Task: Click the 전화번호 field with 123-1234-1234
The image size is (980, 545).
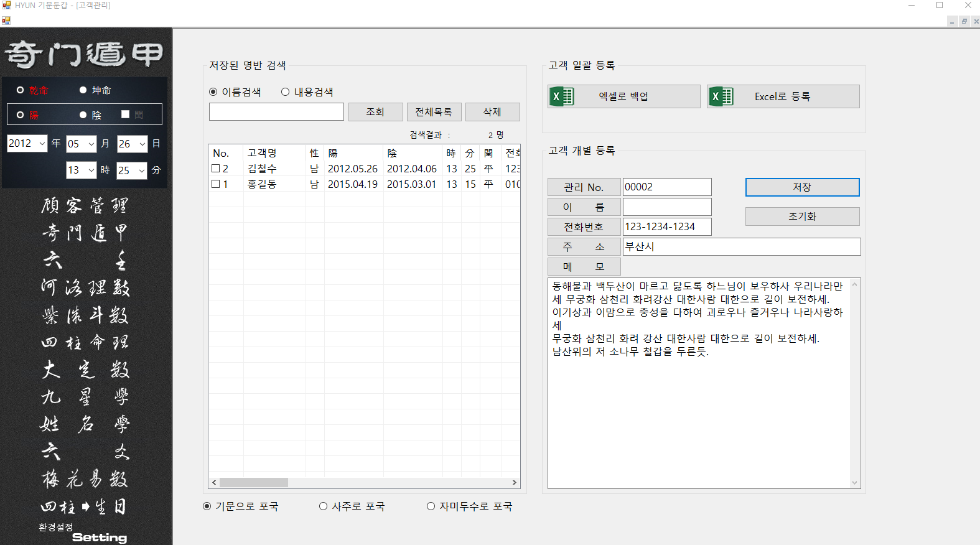Action: (667, 226)
